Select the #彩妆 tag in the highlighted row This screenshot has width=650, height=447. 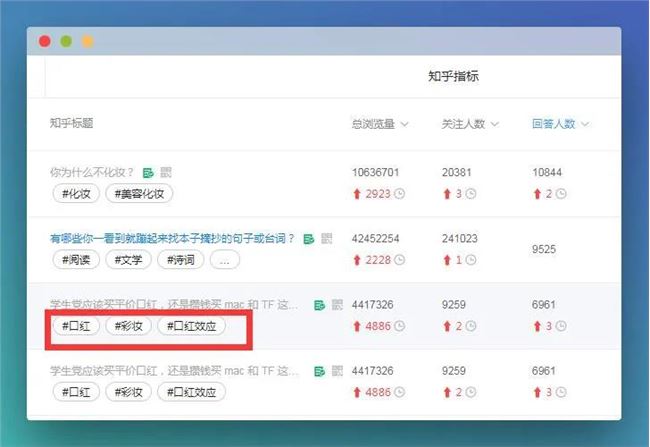click(129, 326)
